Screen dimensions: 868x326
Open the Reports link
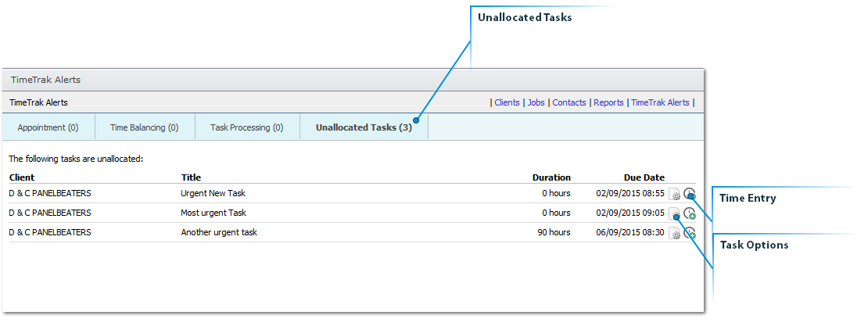tap(608, 102)
